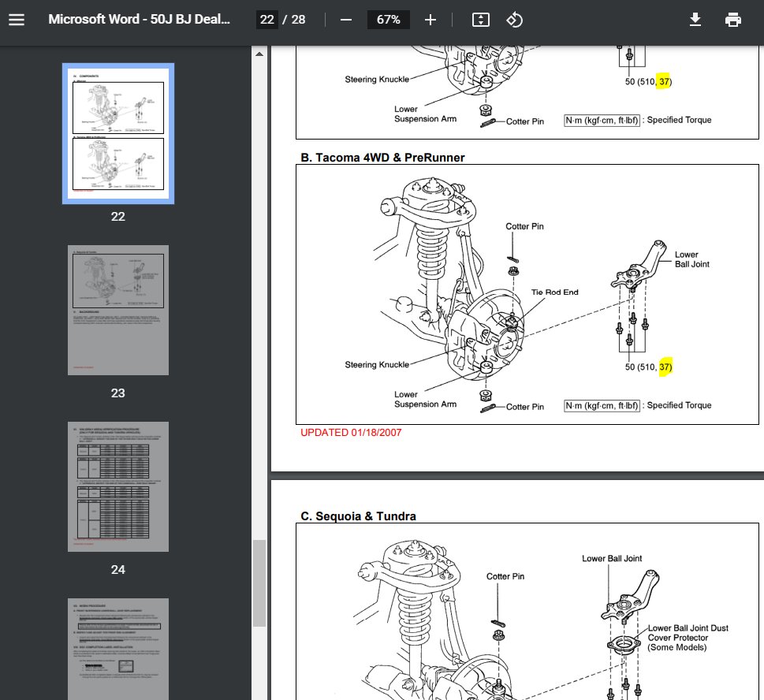Click the 67% zoom level field
Screen dimensions: 764x700
[x=389, y=20]
